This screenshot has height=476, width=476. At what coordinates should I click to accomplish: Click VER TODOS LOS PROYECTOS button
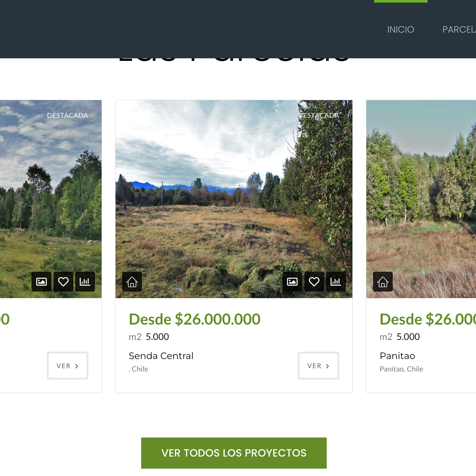[x=234, y=453]
